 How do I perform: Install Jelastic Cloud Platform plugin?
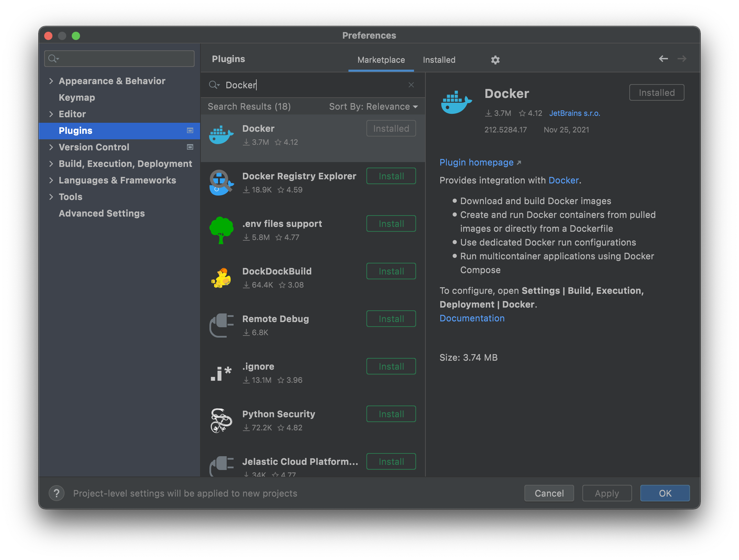tap(391, 461)
